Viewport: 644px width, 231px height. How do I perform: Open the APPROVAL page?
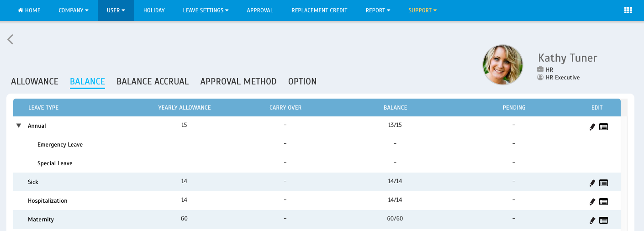pos(260,10)
